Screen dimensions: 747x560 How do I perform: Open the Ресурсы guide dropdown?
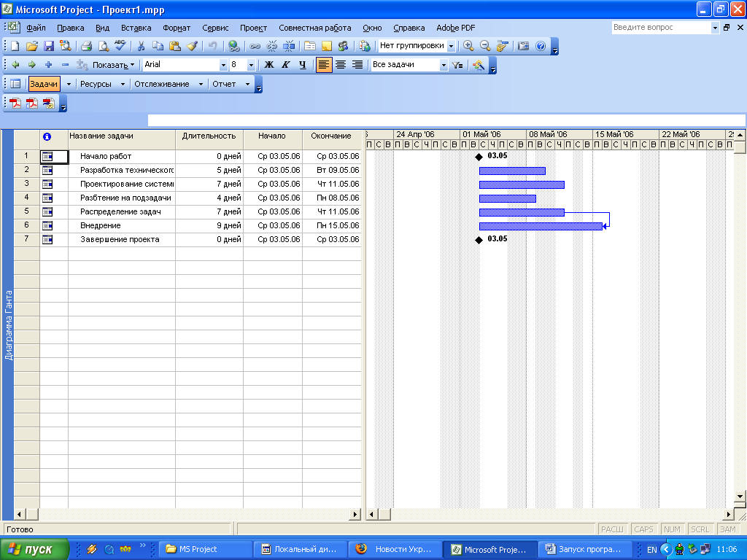coord(123,85)
